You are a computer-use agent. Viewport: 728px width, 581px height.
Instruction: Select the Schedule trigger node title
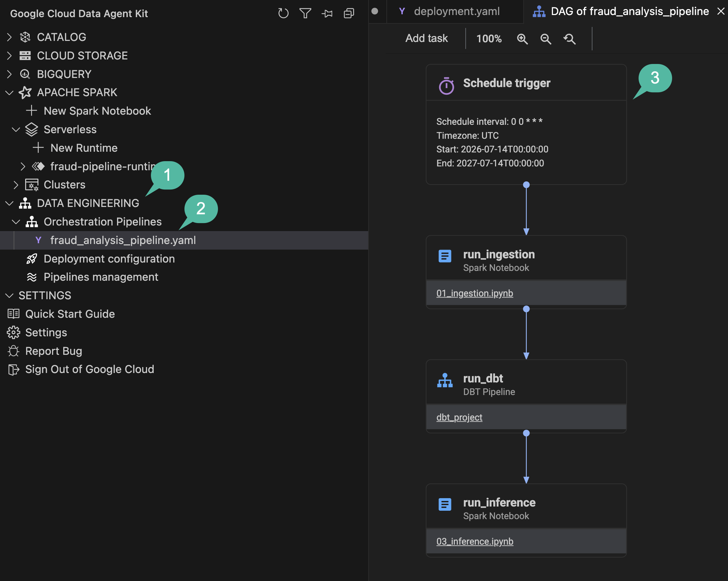(x=507, y=83)
